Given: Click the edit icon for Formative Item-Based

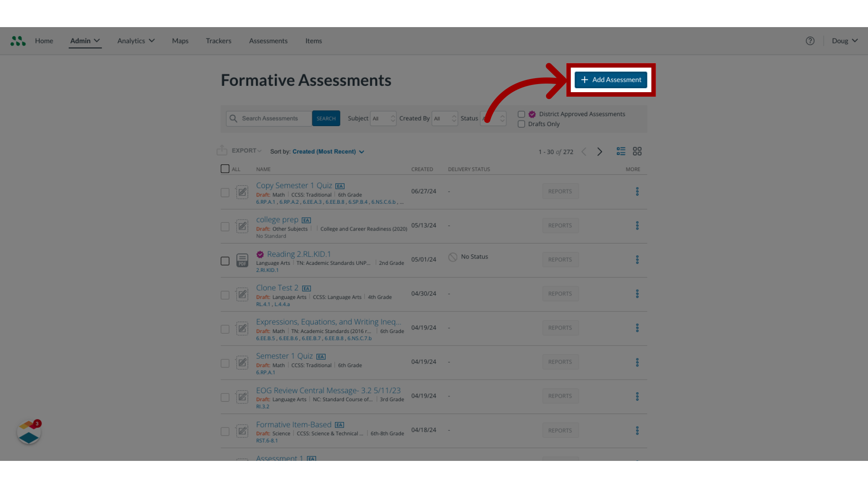Looking at the screenshot, I should (x=242, y=430).
